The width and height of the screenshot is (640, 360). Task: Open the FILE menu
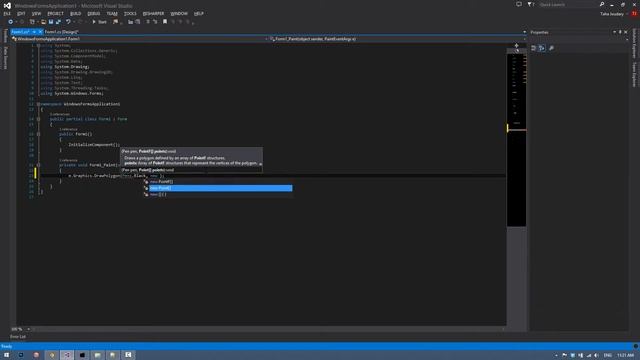click(7, 13)
